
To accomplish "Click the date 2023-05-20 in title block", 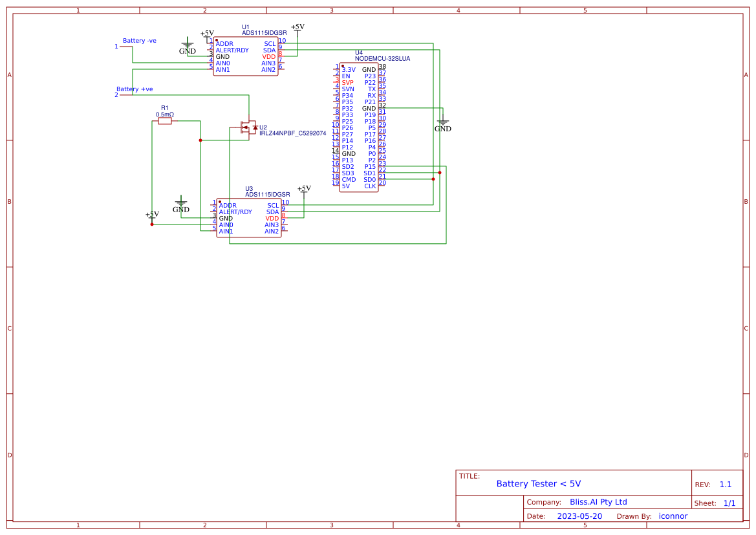I will [x=581, y=516].
